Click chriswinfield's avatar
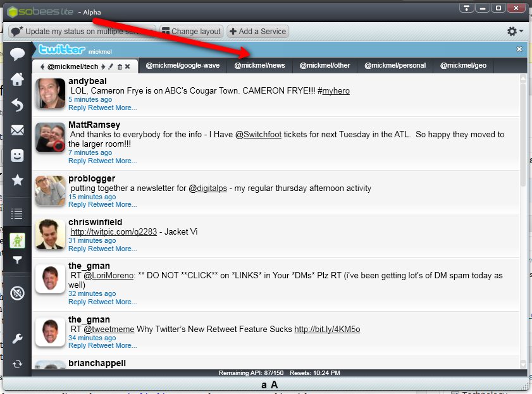 (50, 234)
